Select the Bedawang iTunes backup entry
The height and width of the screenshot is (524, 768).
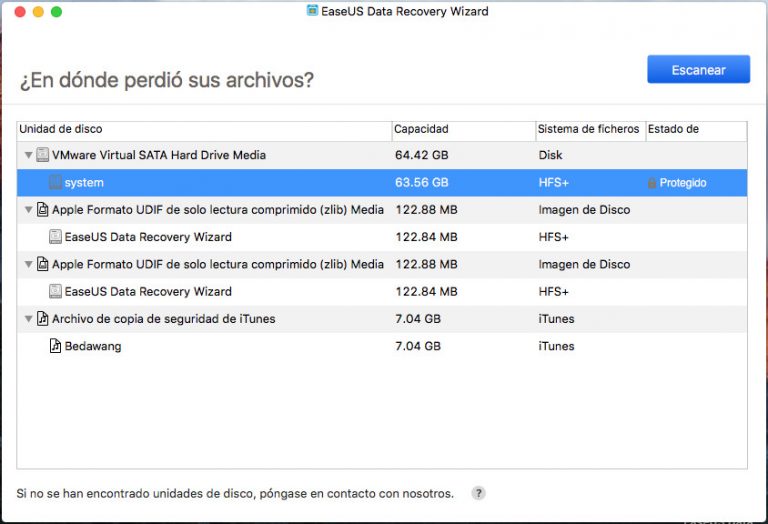(x=382, y=346)
